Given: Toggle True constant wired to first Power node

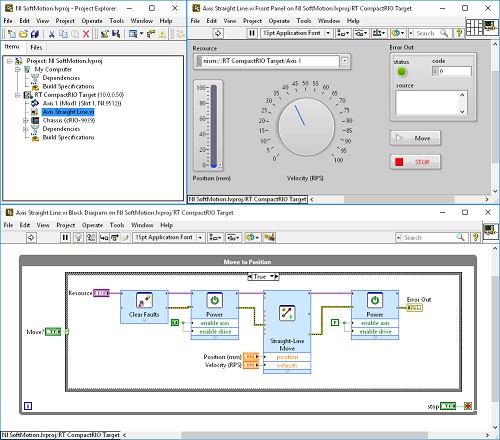Looking at the screenshot, I should (175, 322).
